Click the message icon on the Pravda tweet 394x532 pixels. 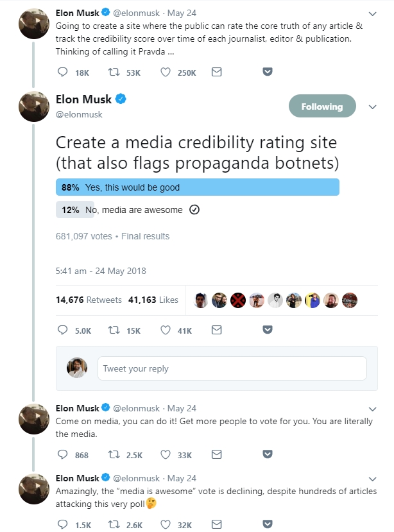(x=216, y=72)
